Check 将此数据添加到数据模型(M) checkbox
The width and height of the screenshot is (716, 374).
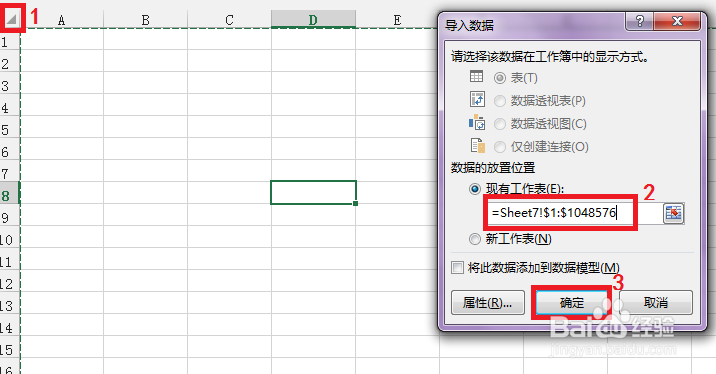(457, 268)
